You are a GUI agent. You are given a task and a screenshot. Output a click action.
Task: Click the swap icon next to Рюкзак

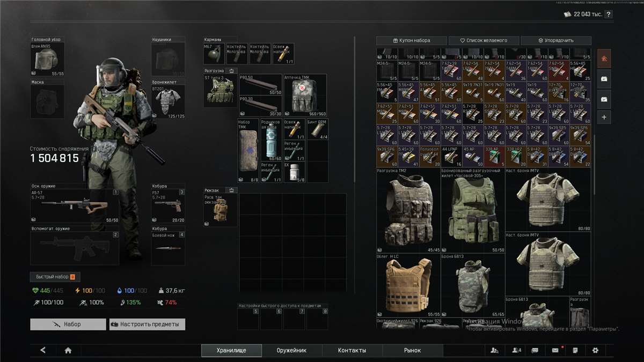click(231, 190)
